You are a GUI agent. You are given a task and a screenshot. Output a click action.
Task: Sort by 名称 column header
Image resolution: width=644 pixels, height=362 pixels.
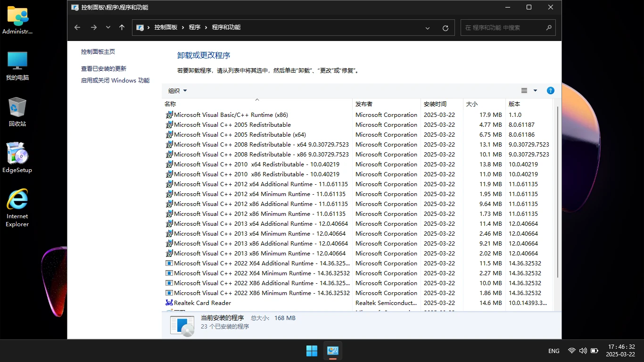257,104
